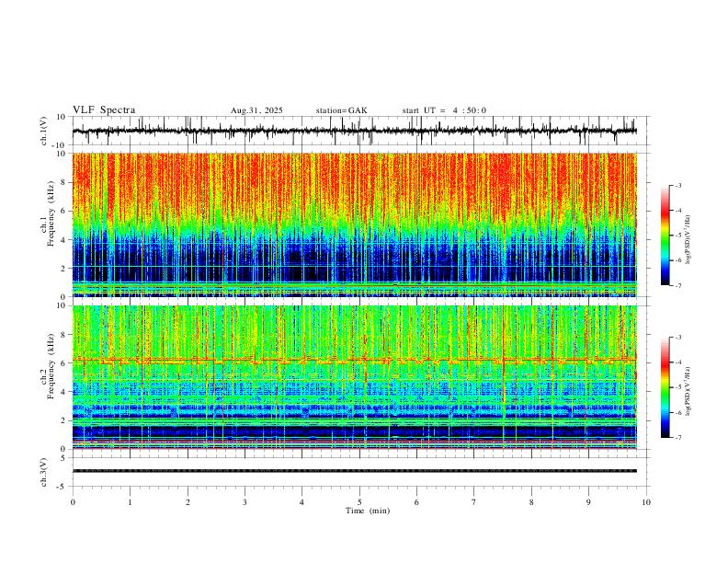Click "-3" label on ch.1 color scale
This screenshot has height=563, width=728.
678,185
